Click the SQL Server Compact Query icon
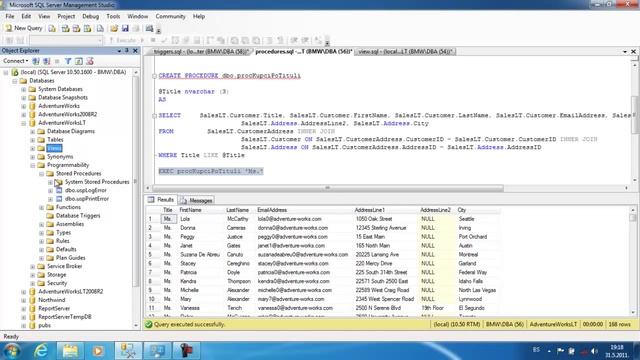This screenshot has width=640, height=360. click(x=100, y=28)
